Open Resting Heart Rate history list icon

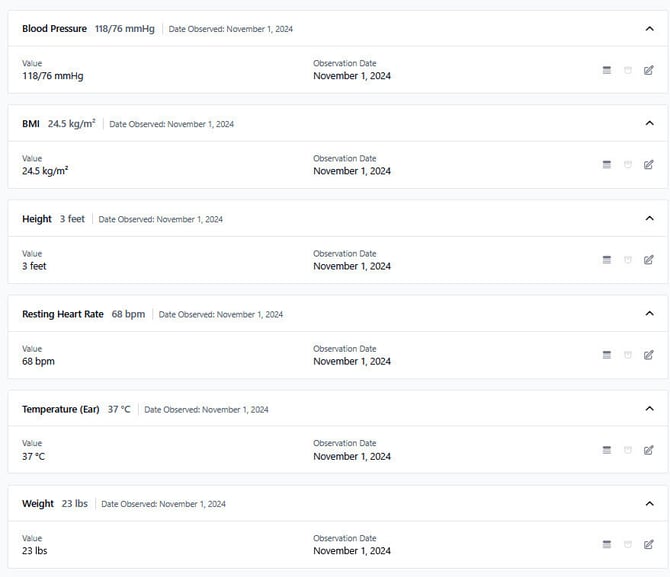click(x=607, y=355)
